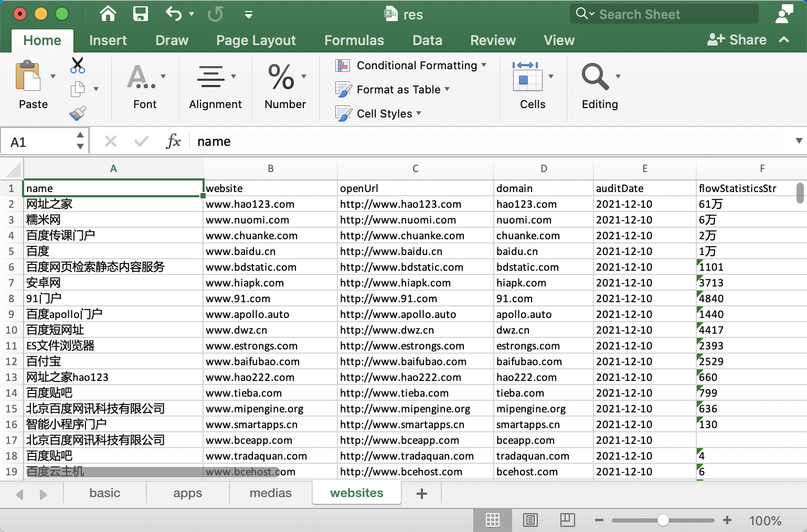Open Customize Quick Access Toolbar dropdown
807x532 pixels.
pyautogui.click(x=249, y=15)
